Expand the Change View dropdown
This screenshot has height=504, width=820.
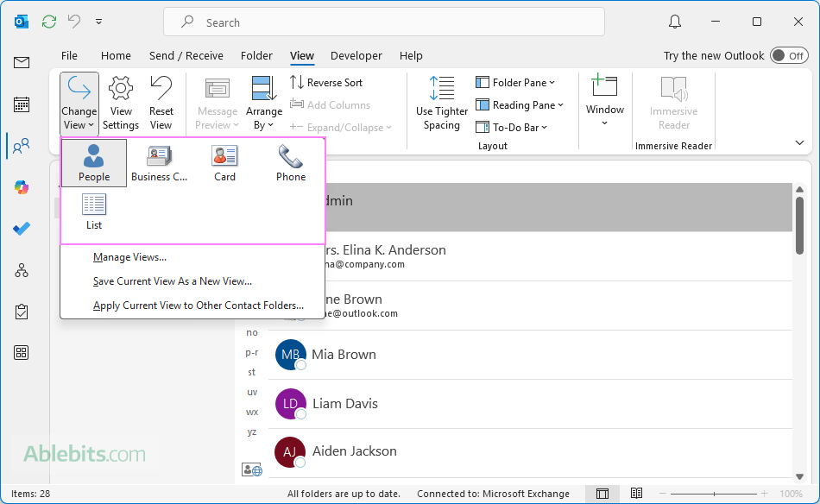(x=79, y=104)
